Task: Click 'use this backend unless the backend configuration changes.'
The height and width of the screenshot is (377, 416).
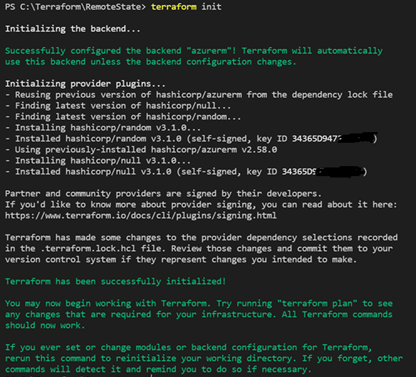Action: point(151,62)
